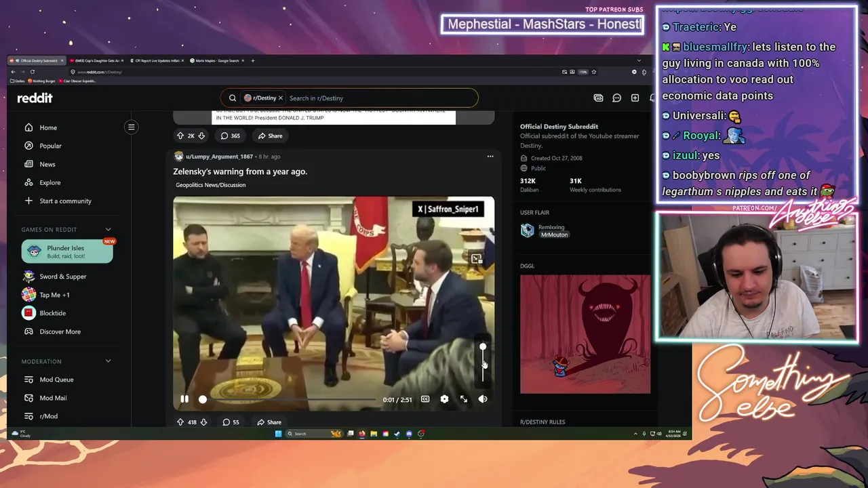Expand the browser tab list dropdown
868x488 pixels.
pyautogui.click(x=638, y=60)
